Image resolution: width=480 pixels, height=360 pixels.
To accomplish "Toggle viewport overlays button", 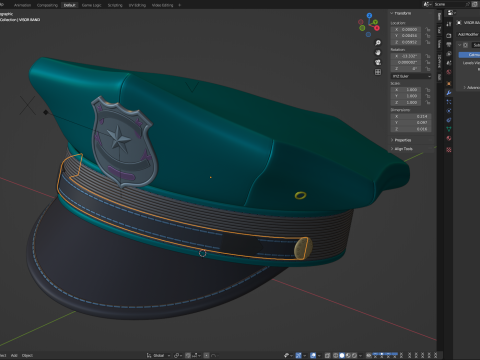I will click(x=313, y=356).
